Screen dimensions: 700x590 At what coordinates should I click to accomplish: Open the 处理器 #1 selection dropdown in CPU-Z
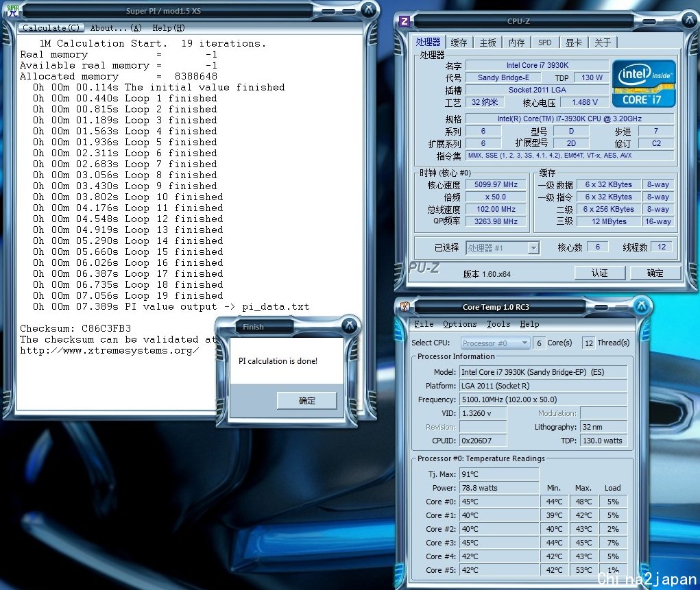coord(503,247)
